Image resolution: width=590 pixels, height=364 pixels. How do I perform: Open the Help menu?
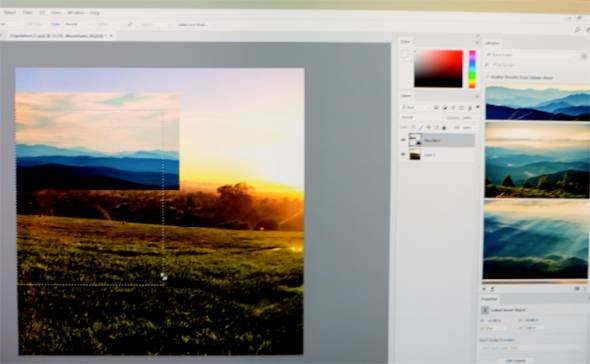click(95, 12)
